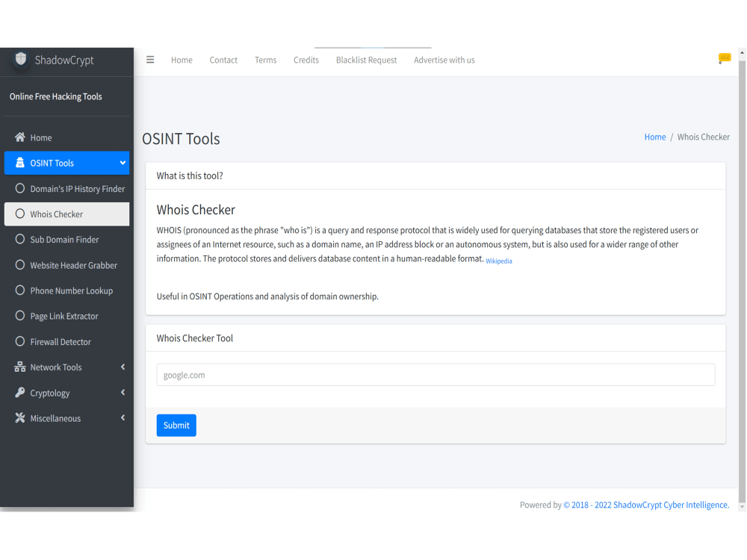The image size is (747, 560).
Task: Select circle icon next to Sub Domain Finder
Action: [20, 239]
